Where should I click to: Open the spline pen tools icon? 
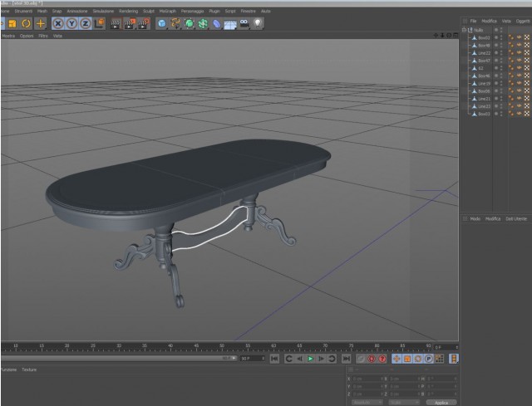coord(175,23)
